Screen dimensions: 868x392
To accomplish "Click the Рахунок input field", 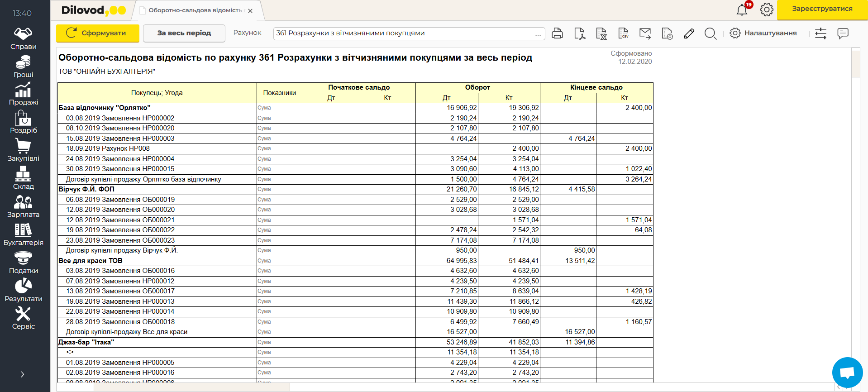I will [403, 33].
